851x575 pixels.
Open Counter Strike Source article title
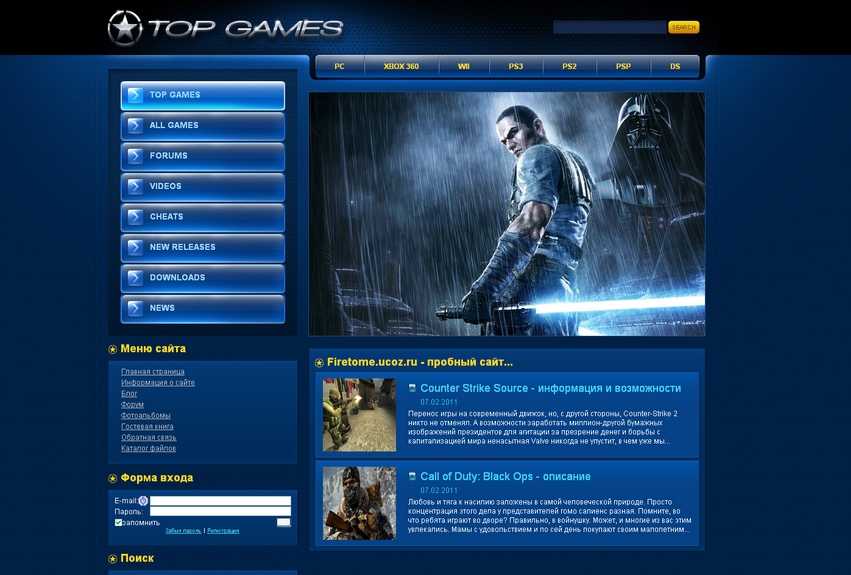click(x=550, y=388)
